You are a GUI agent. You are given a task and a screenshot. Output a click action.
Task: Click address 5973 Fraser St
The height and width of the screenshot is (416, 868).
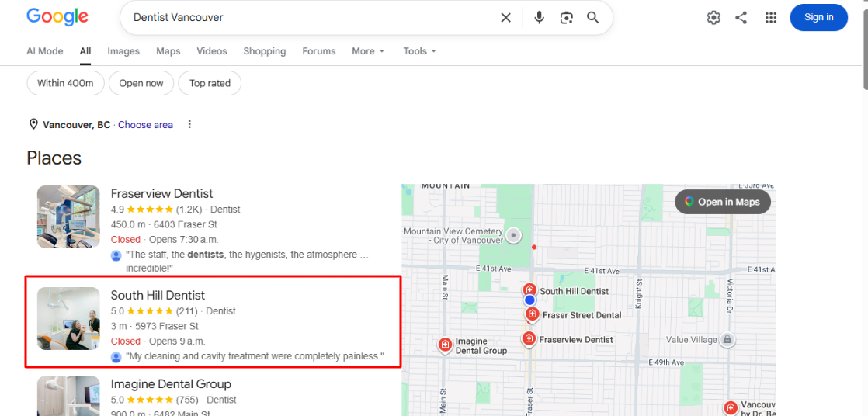tap(167, 326)
